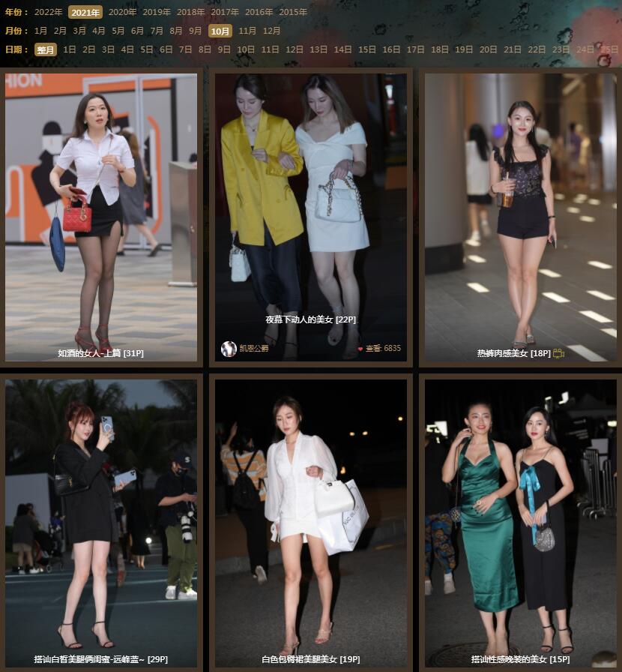Image resolution: width=622 pixels, height=672 pixels.
Task: Filter by 15日 in the date row
Action: (x=366, y=49)
